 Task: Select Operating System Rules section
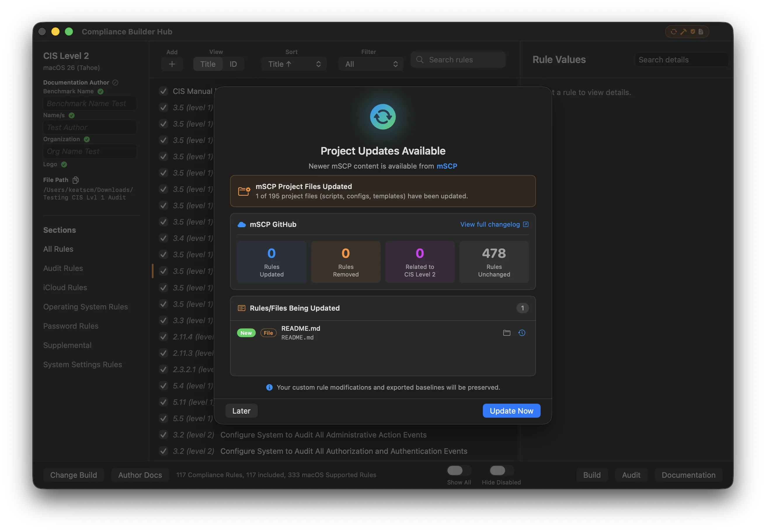[x=86, y=307]
